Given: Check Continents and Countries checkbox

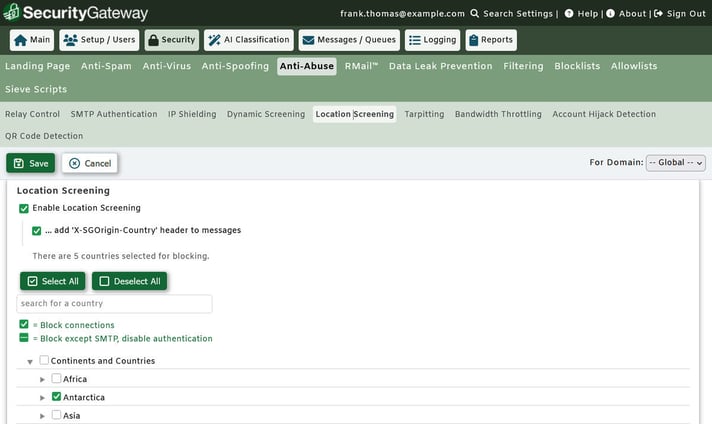Looking at the screenshot, I should click(44, 360).
